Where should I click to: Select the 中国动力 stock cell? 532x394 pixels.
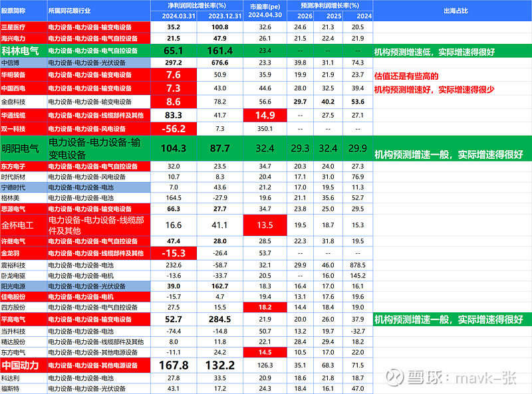click(x=23, y=365)
